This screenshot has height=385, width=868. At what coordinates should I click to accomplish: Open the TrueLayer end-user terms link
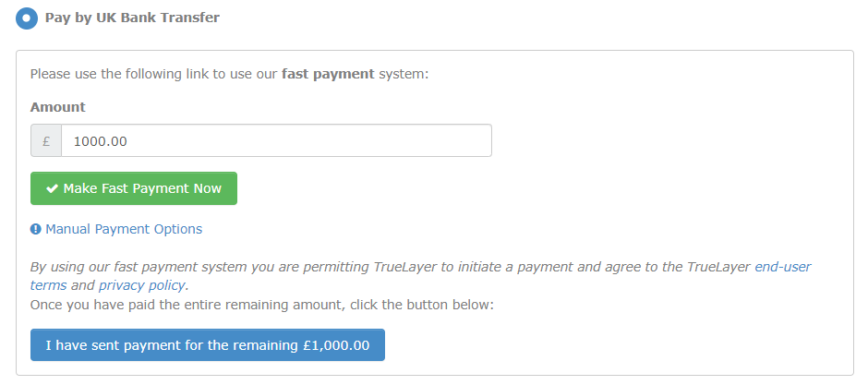[x=782, y=267]
